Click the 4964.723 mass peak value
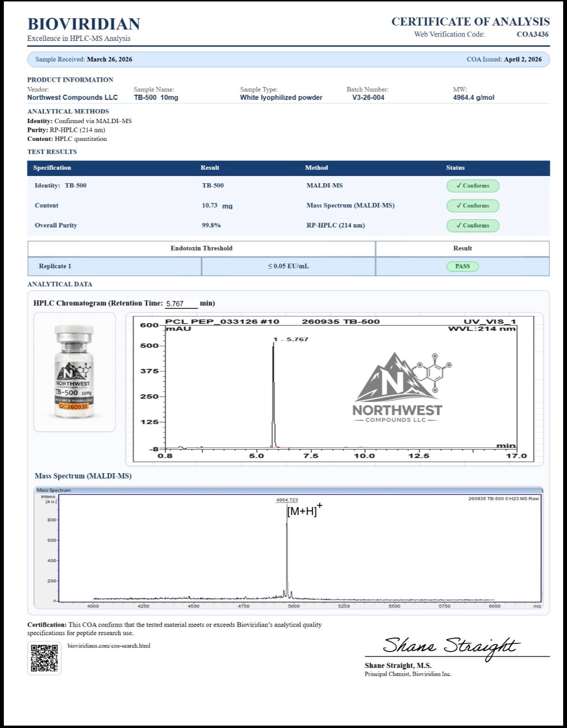 pos(287,500)
